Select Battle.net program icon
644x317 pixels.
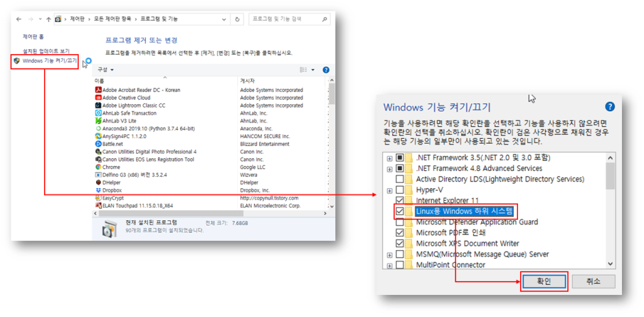(x=98, y=144)
